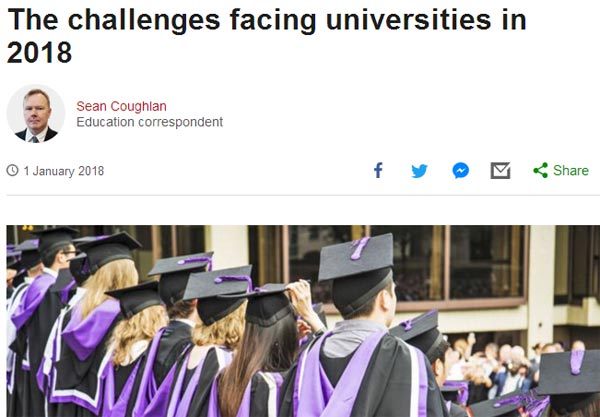Share article on Facebook
Viewport: 600px width, 417px height.
[378, 170]
